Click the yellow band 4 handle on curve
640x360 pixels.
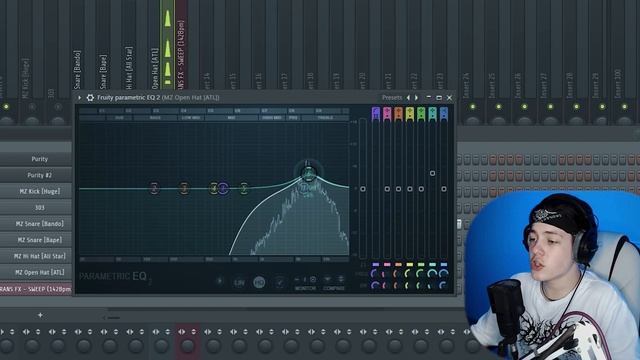(x=213, y=188)
